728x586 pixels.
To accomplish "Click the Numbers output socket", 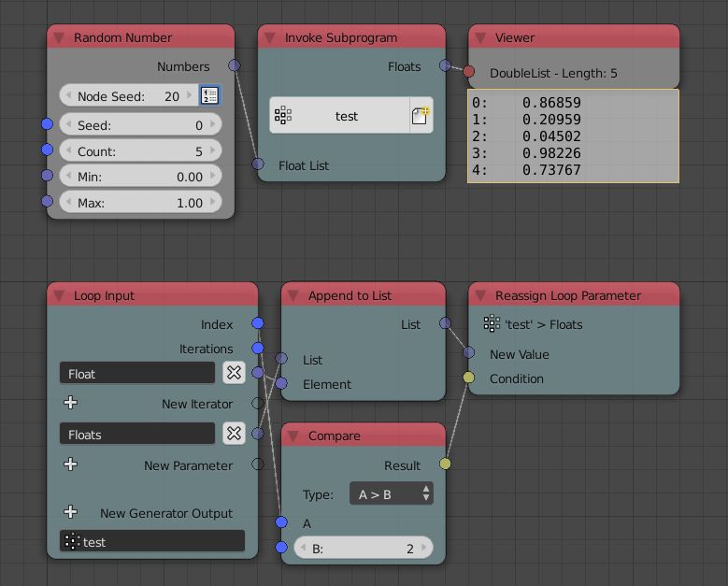I will coord(235,65).
